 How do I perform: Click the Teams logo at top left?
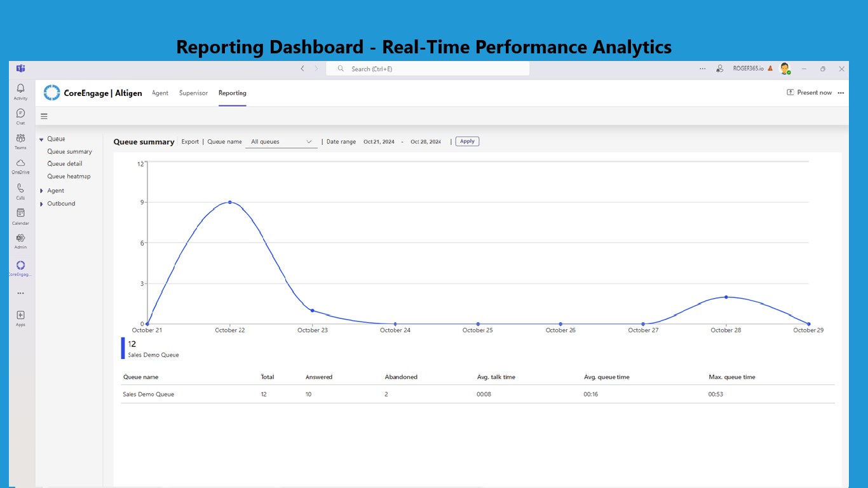point(20,68)
